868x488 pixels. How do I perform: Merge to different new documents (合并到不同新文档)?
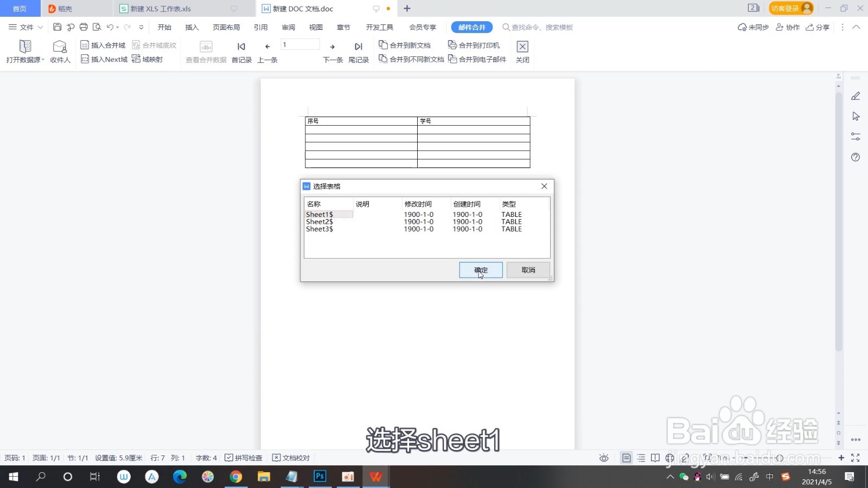click(x=411, y=60)
